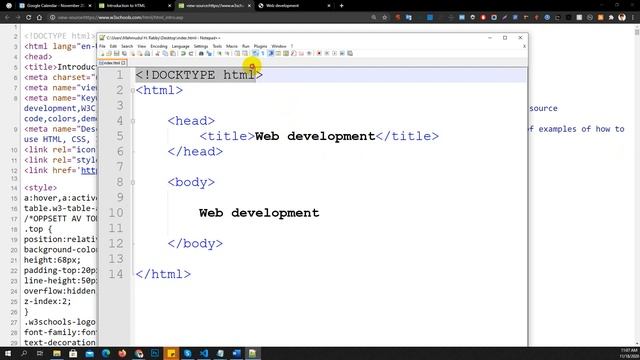The width and height of the screenshot is (640, 360).
Task: Click the Save All toolbar icon
Action: point(124,53)
